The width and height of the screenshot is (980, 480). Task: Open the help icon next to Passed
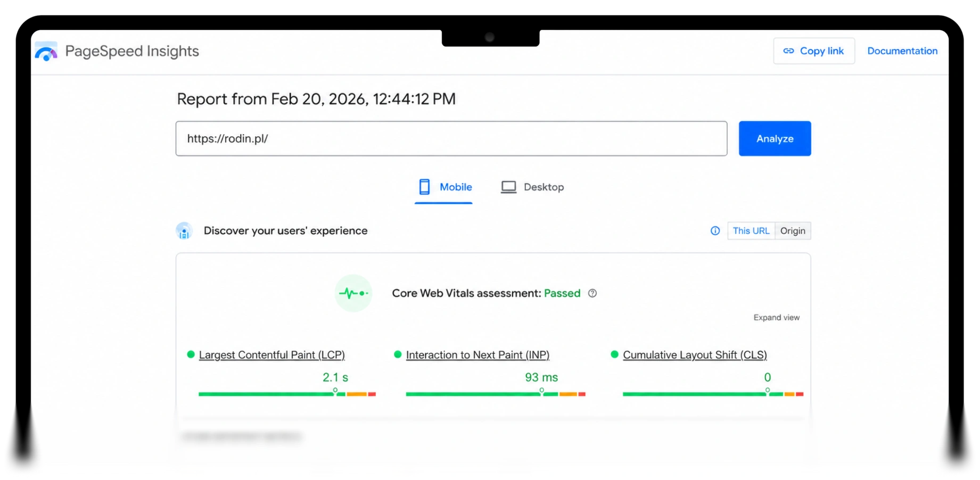click(x=592, y=293)
